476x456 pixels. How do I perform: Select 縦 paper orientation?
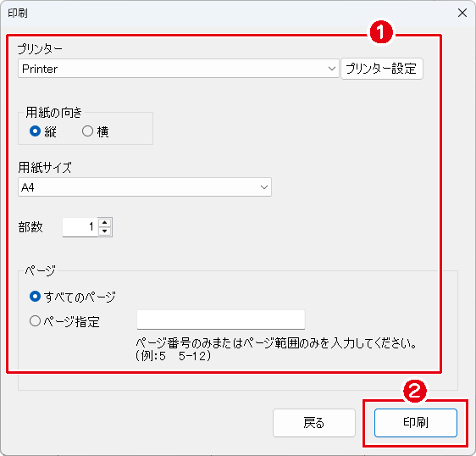coord(36,131)
